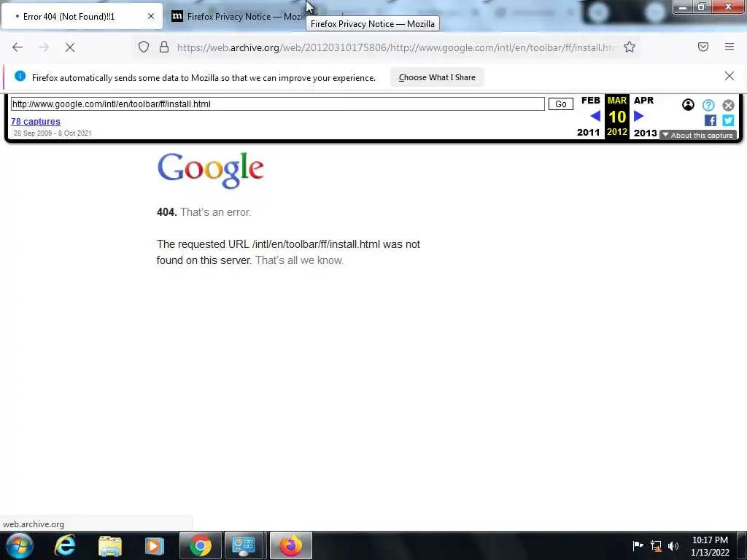Select the 2011 year in the timeline

pyautogui.click(x=589, y=133)
